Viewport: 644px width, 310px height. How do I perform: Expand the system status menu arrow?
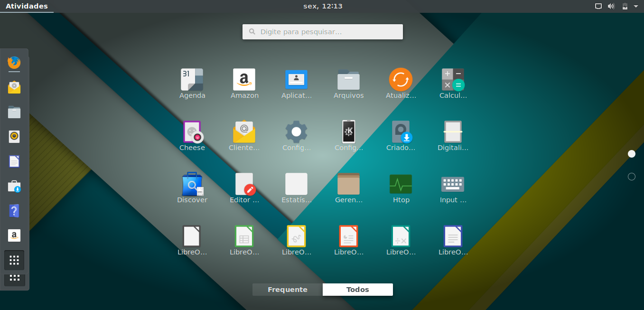click(x=636, y=6)
